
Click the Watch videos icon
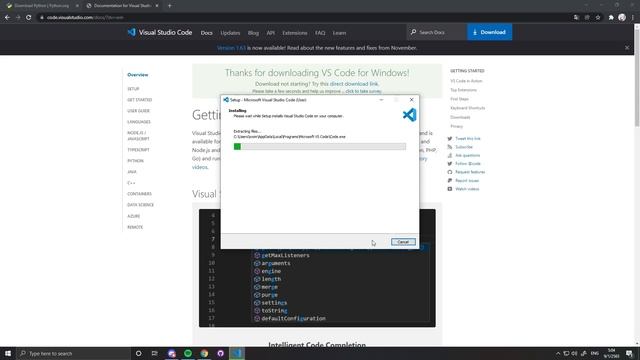[x=450, y=189]
